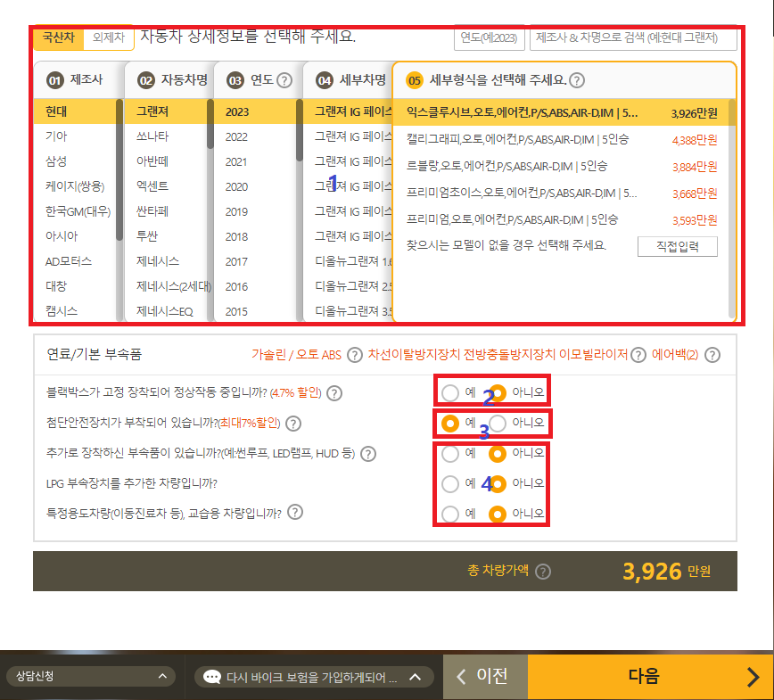This screenshot has height=700, width=774.
Task: Open help icon next to 총 차량가액
Action: [x=543, y=572]
